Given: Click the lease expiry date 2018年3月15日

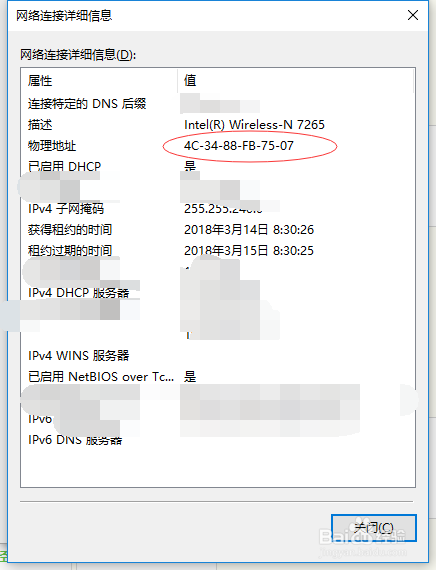Looking at the screenshot, I should (x=226, y=250).
